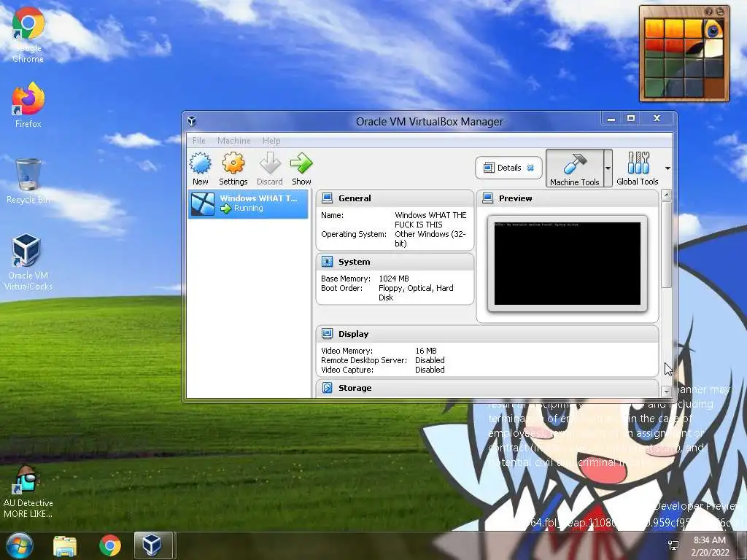
Task: Click the VirtualBox taskbar button
Action: point(152,545)
